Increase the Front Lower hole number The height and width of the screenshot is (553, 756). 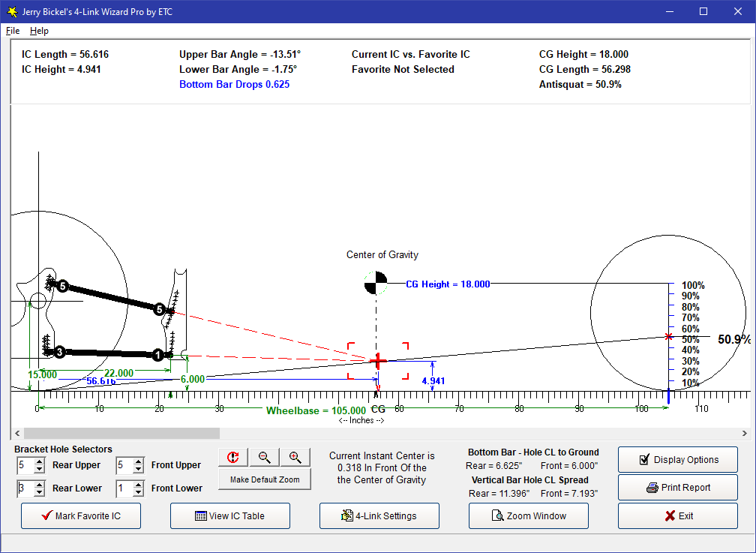(138, 485)
